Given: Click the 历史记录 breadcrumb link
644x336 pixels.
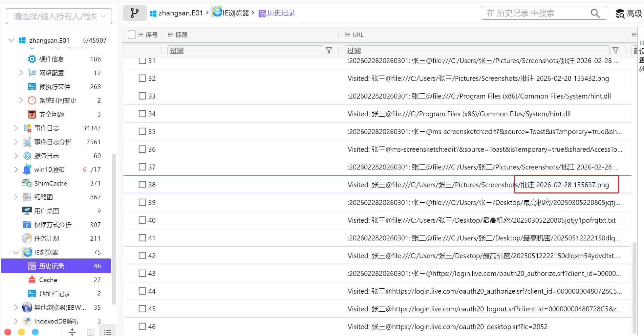Looking at the screenshot, I should [281, 13].
